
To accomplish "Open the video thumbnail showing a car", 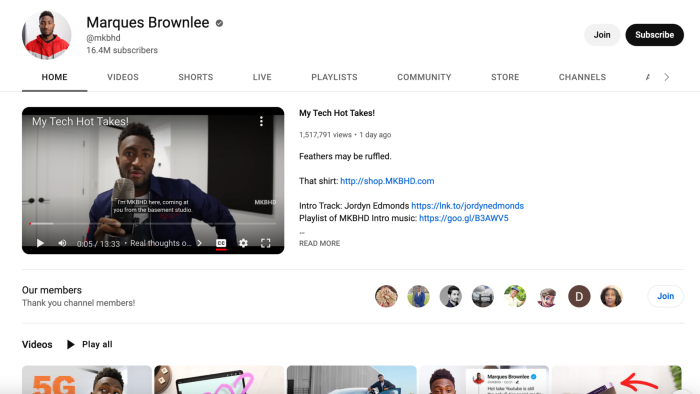I will pyautogui.click(x=351, y=380).
